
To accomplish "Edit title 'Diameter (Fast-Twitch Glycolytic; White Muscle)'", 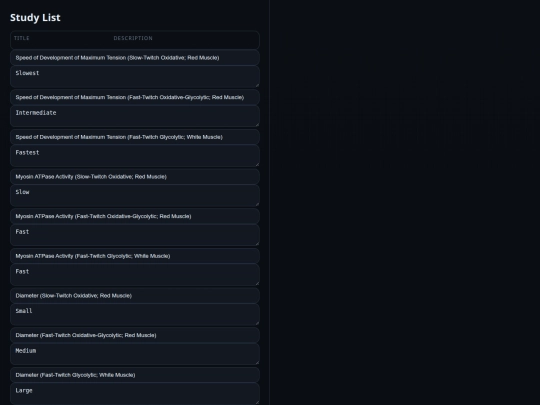I will point(135,375).
